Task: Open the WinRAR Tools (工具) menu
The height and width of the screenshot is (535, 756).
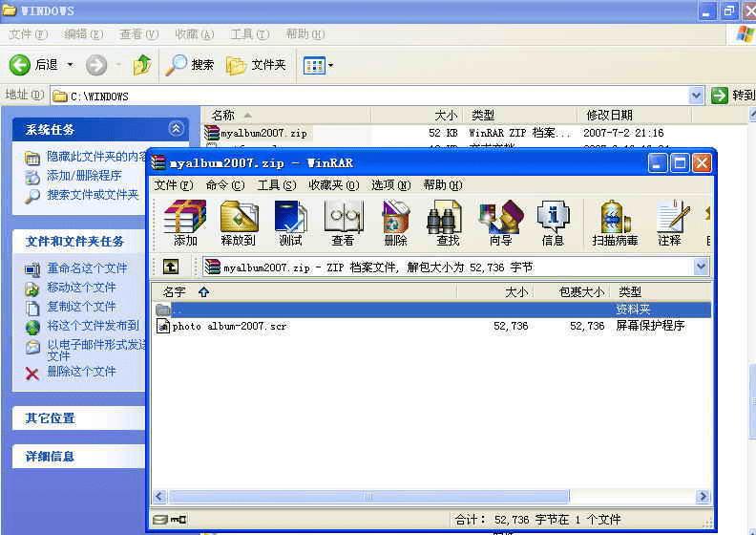Action: coord(276,185)
